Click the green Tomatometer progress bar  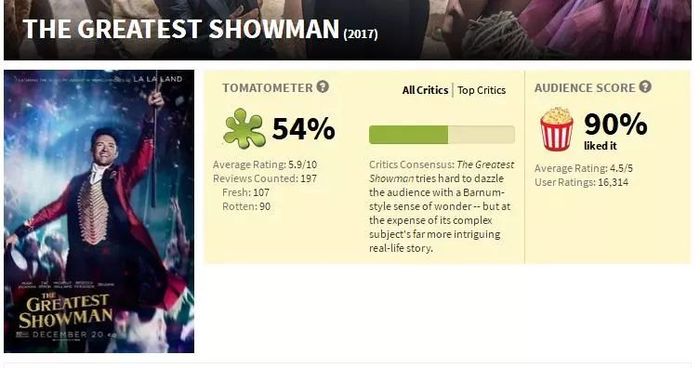pos(442,135)
